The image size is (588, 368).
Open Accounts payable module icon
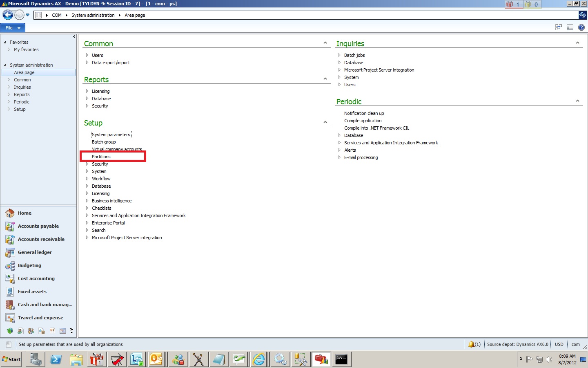click(10, 226)
